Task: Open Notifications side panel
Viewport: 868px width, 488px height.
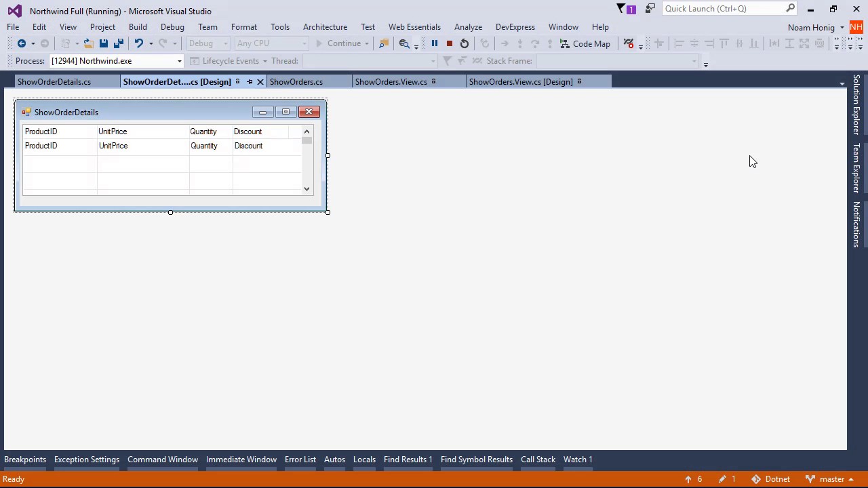Action: point(856,224)
